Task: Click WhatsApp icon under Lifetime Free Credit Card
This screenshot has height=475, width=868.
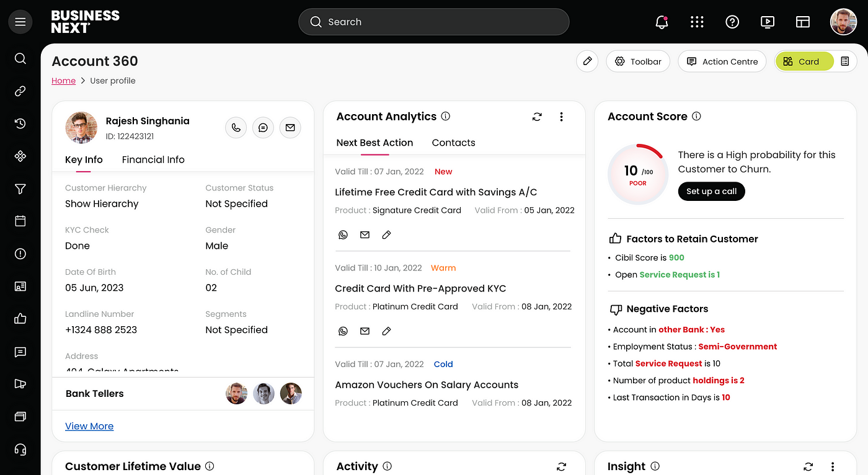Action: (x=343, y=235)
